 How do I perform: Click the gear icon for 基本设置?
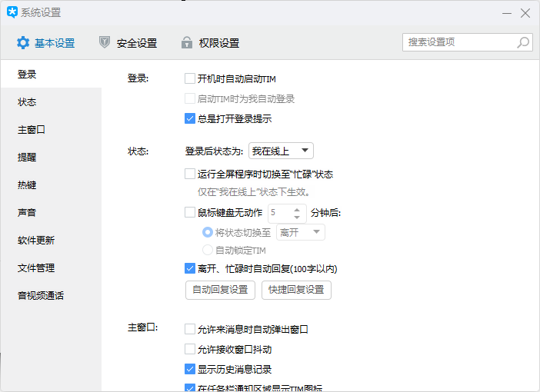(23, 43)
